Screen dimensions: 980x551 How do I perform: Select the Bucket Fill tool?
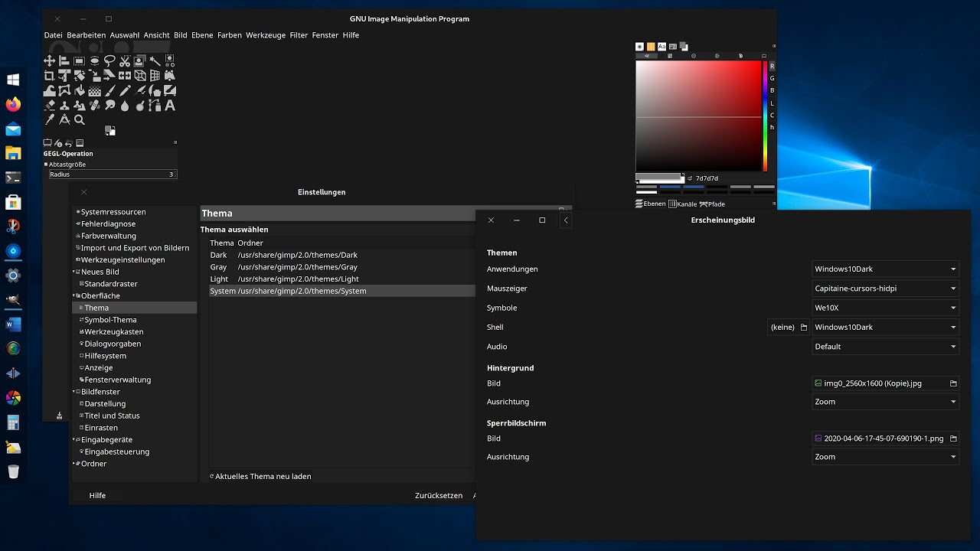[80, 91]
